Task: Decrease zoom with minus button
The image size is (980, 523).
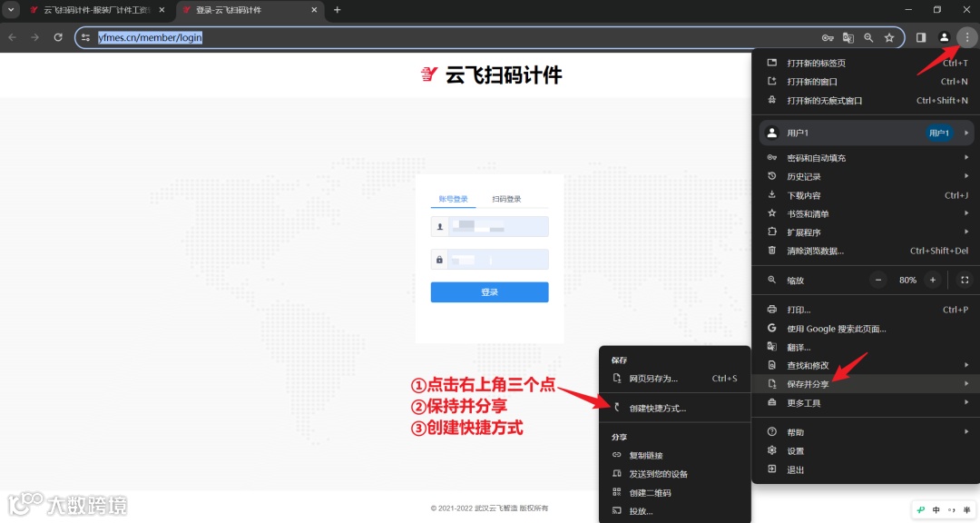Action: pyautogui.click(x=878, y=280)
